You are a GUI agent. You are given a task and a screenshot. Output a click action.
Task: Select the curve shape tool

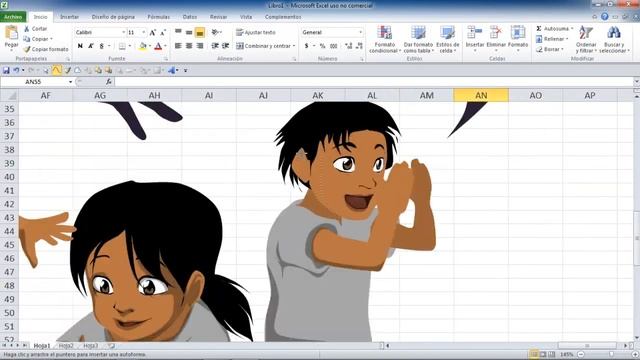point(56,70)
